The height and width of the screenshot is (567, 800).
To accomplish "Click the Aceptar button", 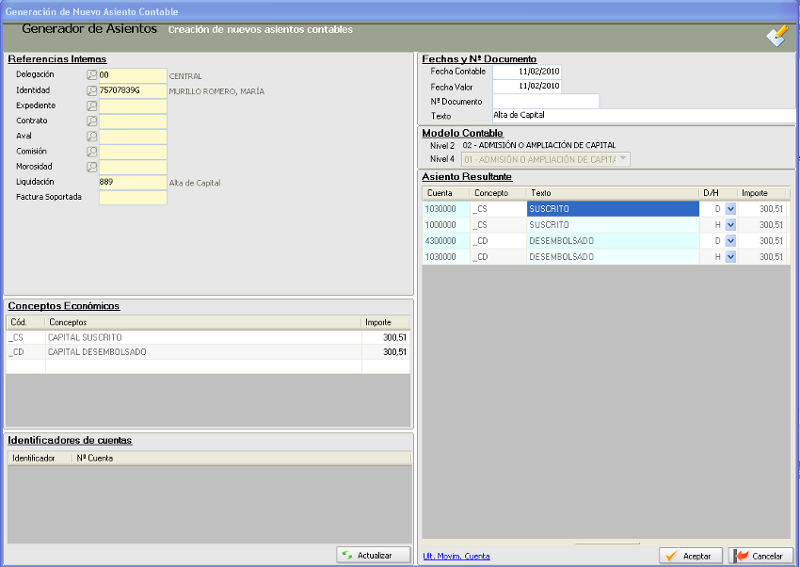I will coord(691,556).
